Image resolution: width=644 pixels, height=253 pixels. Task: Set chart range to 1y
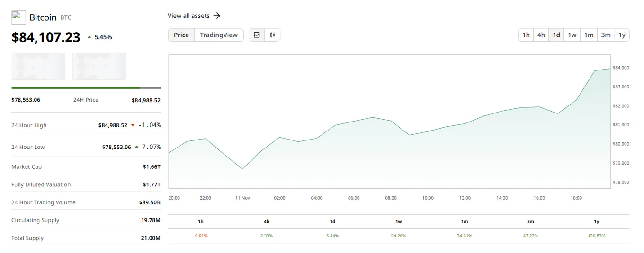tap(622, 35)
